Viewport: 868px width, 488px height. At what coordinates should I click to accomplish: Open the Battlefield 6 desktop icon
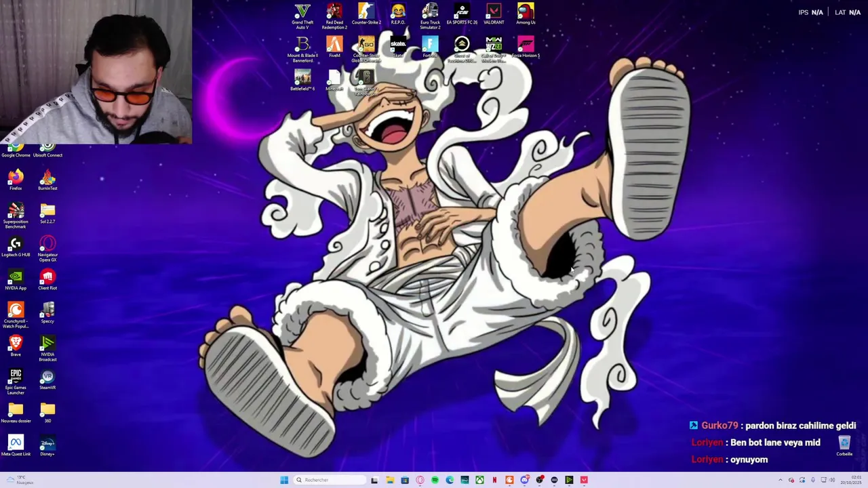pos(302,81)
